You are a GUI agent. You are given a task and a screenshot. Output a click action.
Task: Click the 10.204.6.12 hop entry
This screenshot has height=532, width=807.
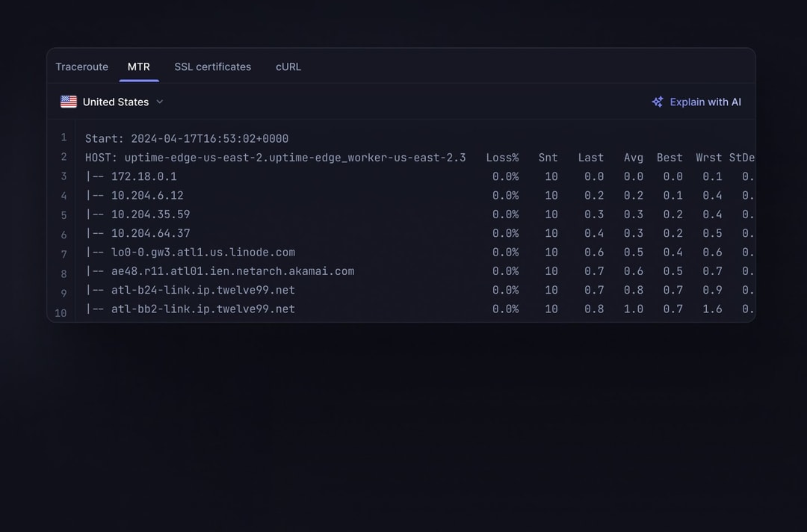coord(147,196)
